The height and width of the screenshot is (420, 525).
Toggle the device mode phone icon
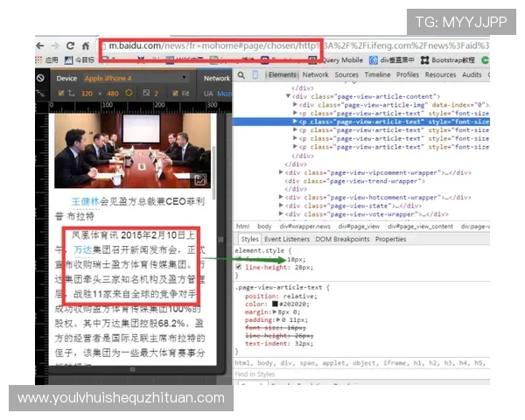tap(254, 76)
